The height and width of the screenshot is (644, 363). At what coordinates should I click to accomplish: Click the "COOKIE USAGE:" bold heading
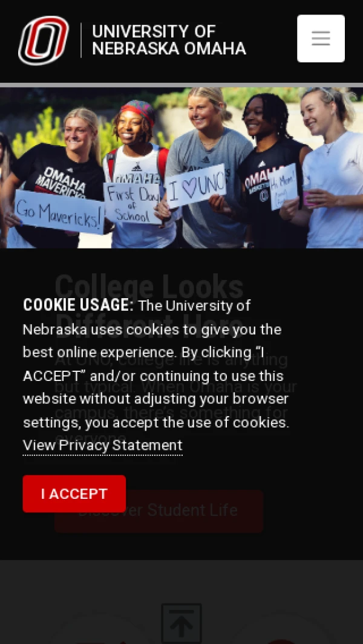(x=78, y=305)
